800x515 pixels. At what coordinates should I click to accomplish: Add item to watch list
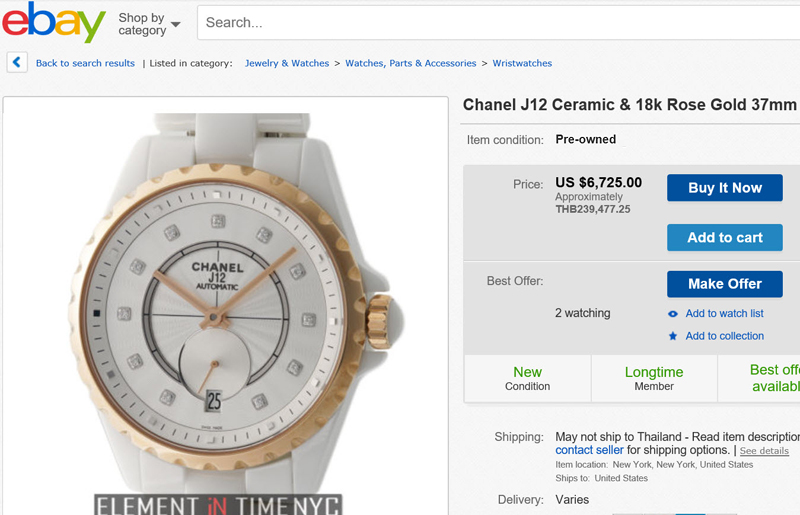pos(724,314)
